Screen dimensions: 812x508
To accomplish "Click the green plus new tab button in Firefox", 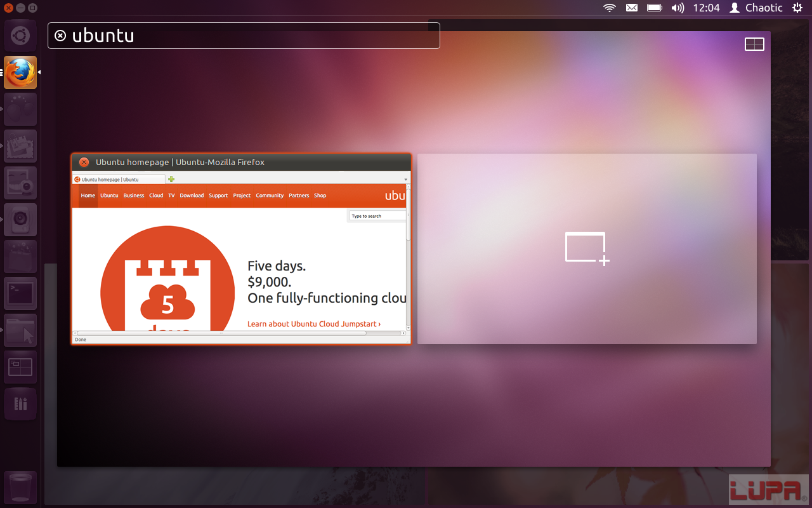I will tap(171, 179).
